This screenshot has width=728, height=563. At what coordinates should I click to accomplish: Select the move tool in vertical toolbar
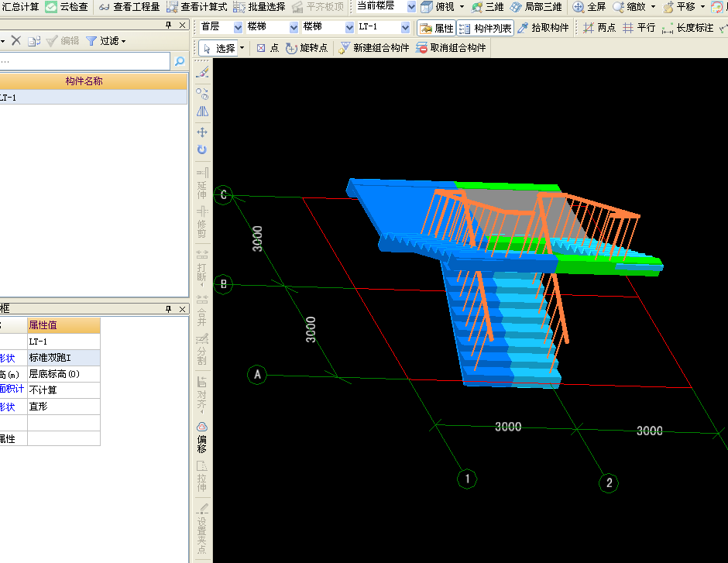(x=202, y=132)
